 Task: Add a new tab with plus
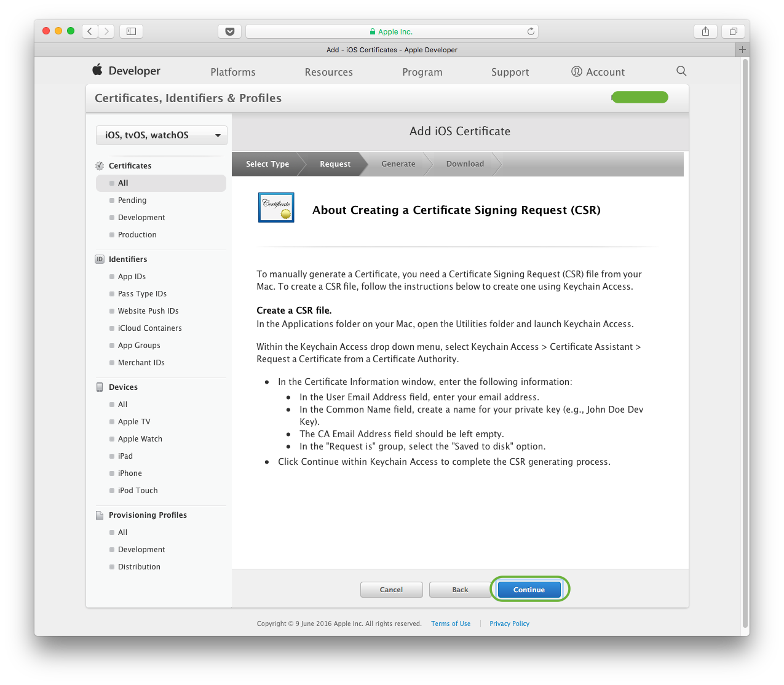(x=742, y=50)
